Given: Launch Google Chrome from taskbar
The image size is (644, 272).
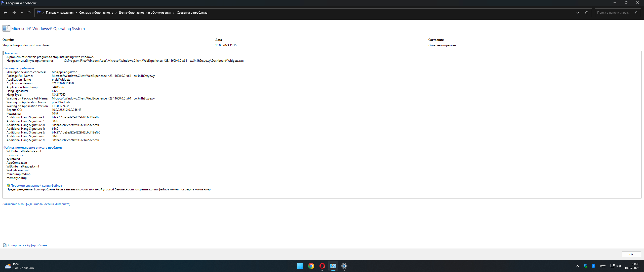Looking at the screenshot, I should [311, 266].
